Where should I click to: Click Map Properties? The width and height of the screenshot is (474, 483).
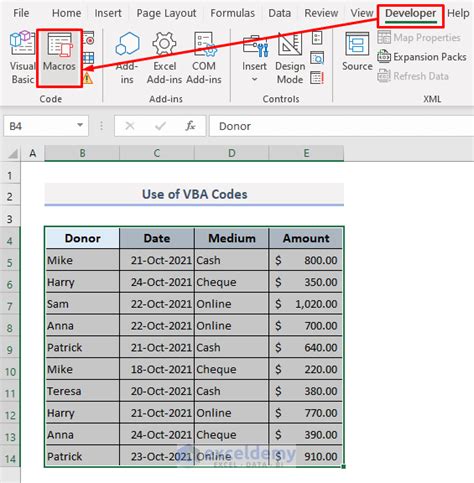[x=419, y=37]
